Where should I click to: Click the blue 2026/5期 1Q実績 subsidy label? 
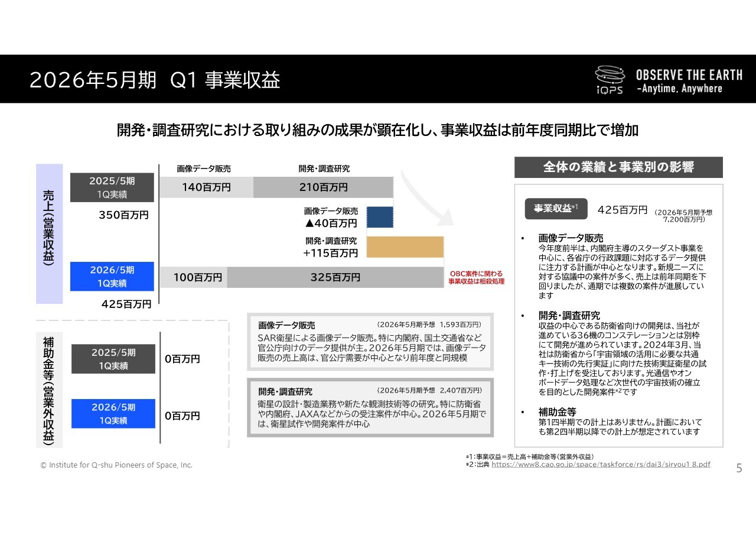tap(113, 414)
